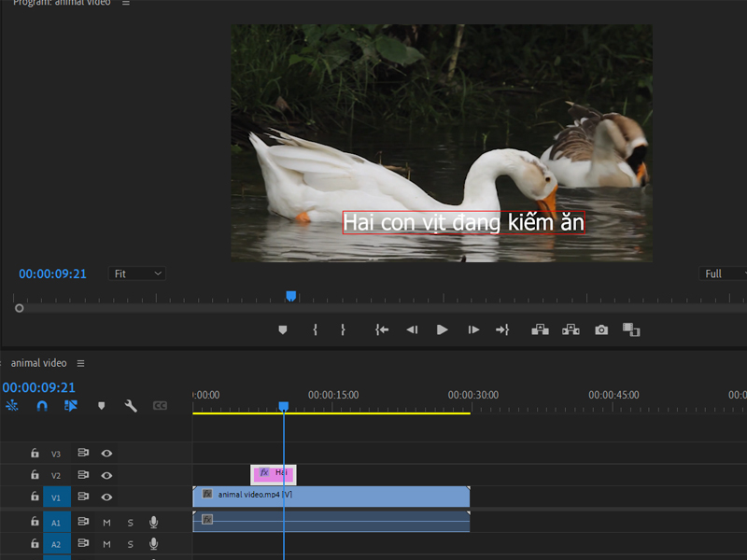Open the timeline display settings wrench
Viewport: 747px width, 560px height.
(131, 405)
